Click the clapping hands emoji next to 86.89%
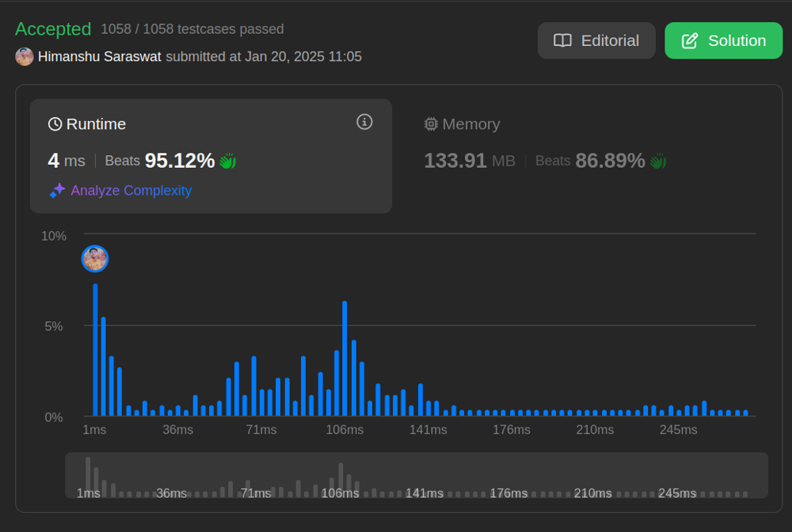 (x=658, y=160)
